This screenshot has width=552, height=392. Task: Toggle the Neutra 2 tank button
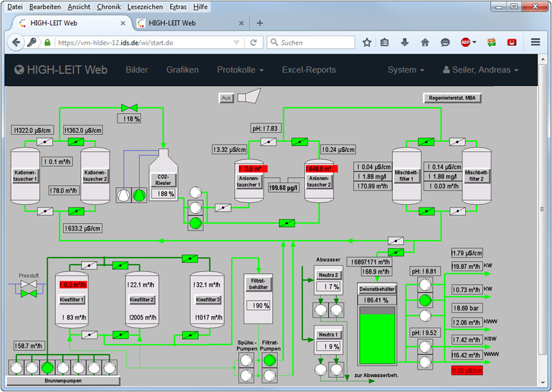(328, 275)
